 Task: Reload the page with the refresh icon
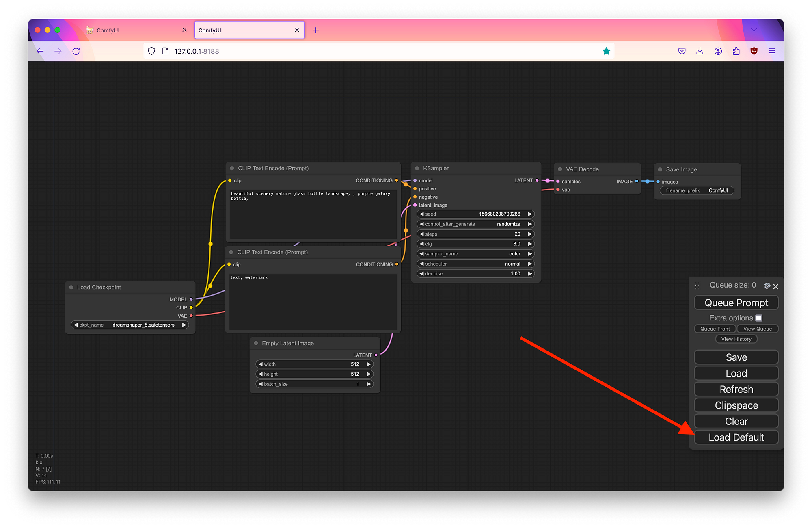76,51
